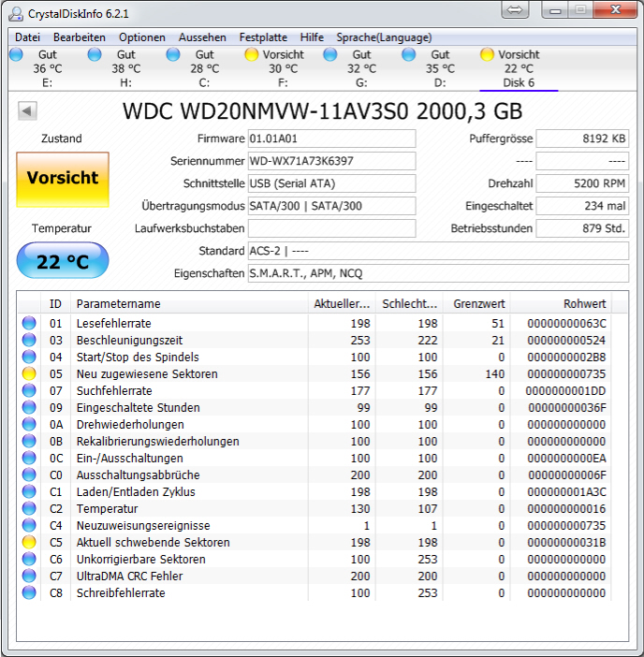This screenshot has width=644, height=657.
Task: Select raw value 00000000063C
Action: 566,323
